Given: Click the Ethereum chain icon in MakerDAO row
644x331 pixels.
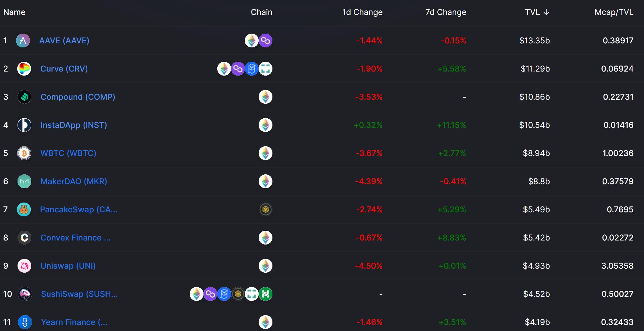Looking at the screenshot, I should pyautogui.click(x=266, y=181).
